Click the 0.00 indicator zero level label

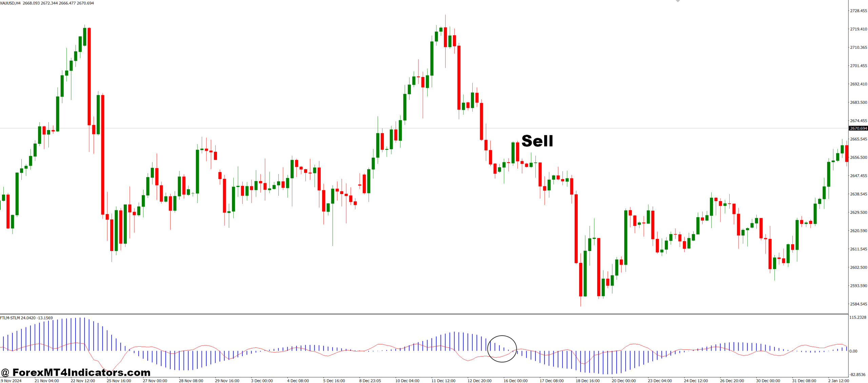click(x=853, y=351)
